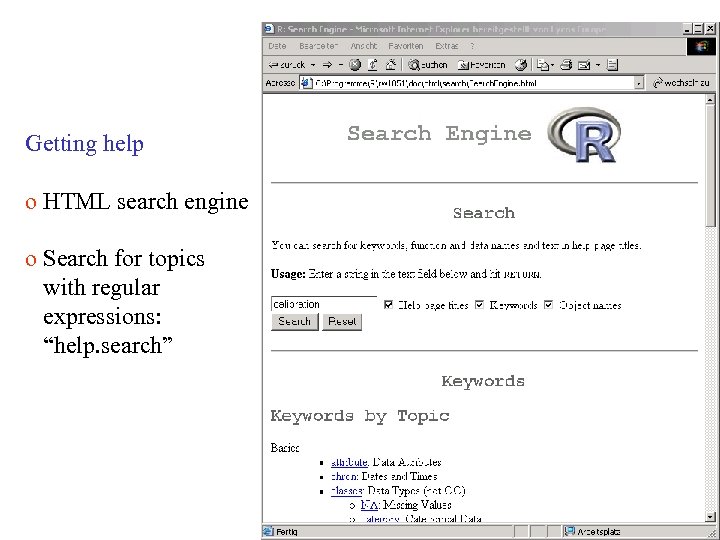Open the Favoriten toolbar button
Screen dimensions: 720x540
[481, 65]
